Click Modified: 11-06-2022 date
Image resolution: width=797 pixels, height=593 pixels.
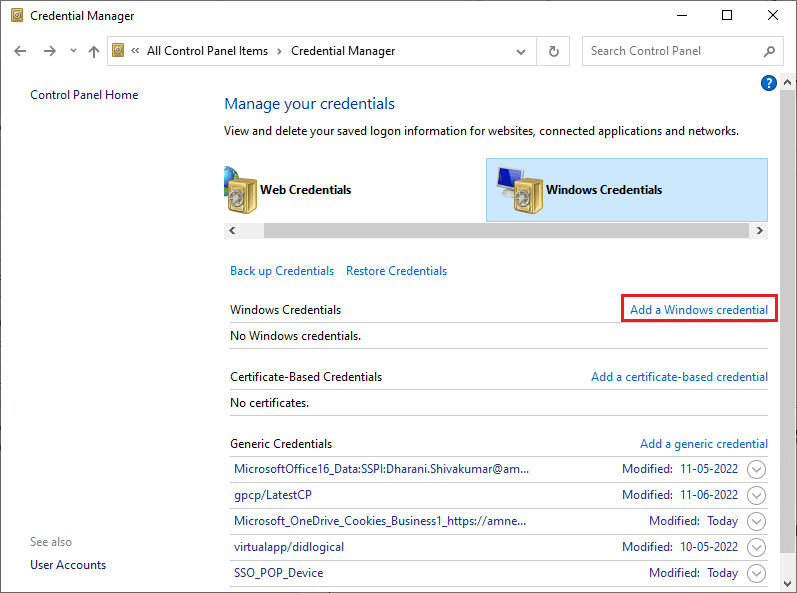680,495
